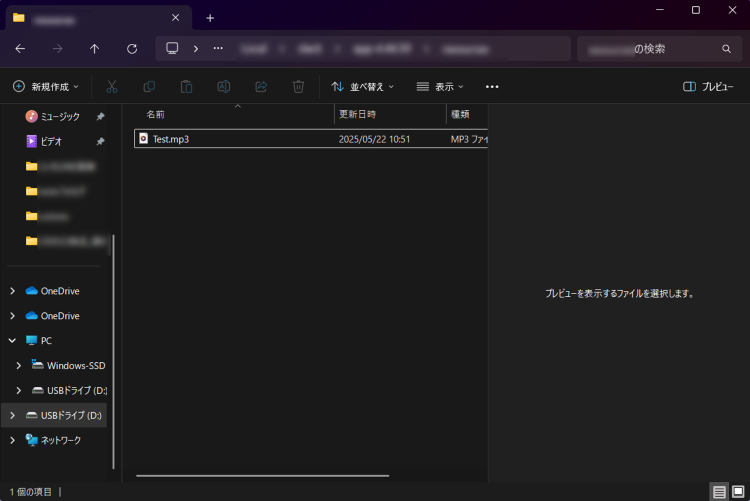Go up one folder level
Screen dimensions: 750x501
coord(95,49)
